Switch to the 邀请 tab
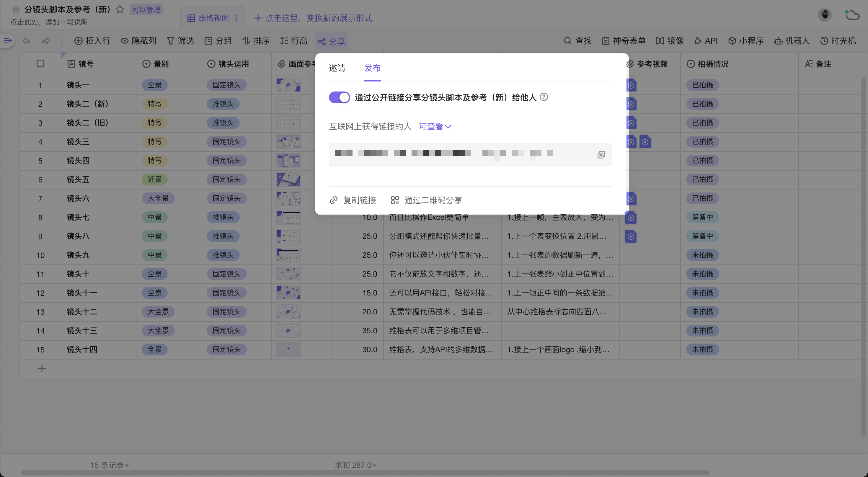868x477 pixels. click(337, 68)
